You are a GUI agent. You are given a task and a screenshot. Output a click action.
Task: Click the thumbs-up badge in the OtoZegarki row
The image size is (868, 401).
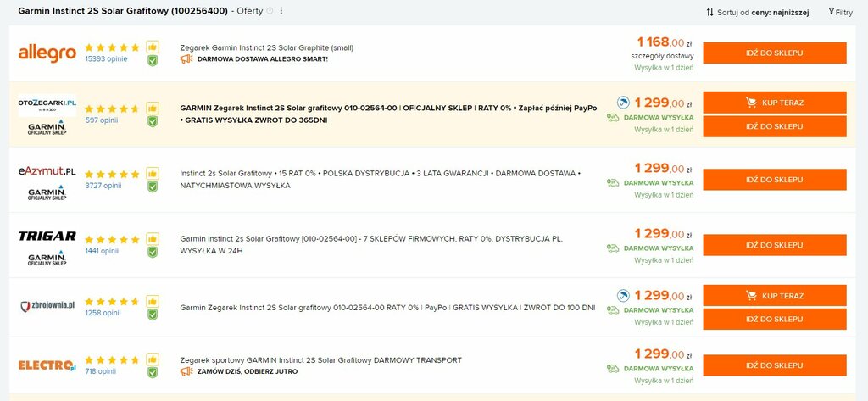[153, 108]
